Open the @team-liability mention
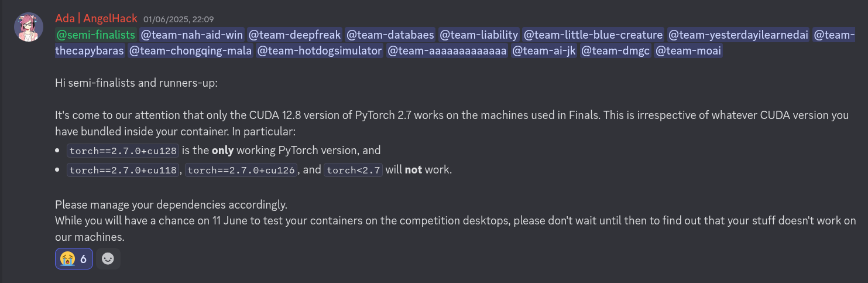Viewport: 868px width, 283px height. tap(479, 35)
